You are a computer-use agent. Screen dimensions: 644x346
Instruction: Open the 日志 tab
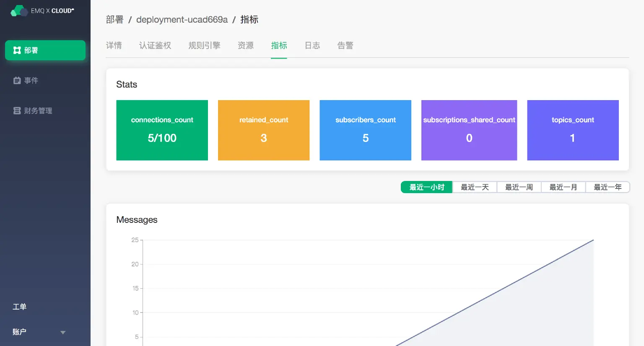[x=312, y=45]
